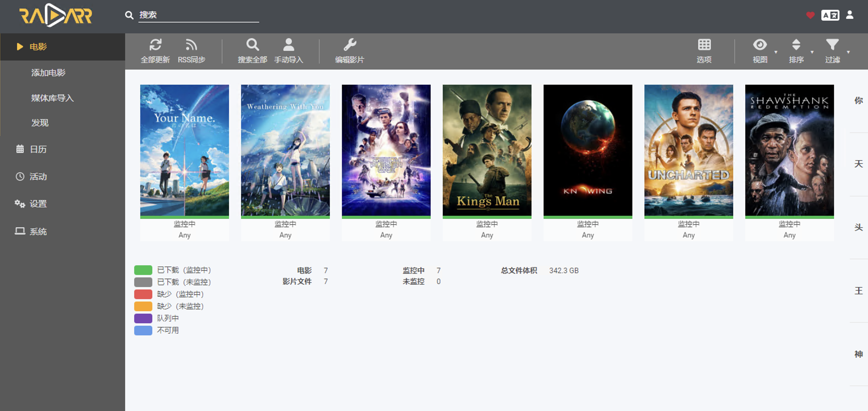Open The King's Man poster
Viewport: 868px width, 411px height.
pos(487,150)
